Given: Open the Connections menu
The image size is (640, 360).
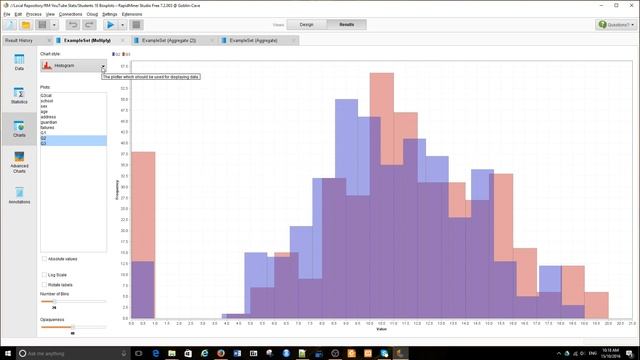Looking at the screenshot, I should coord(70,14).
